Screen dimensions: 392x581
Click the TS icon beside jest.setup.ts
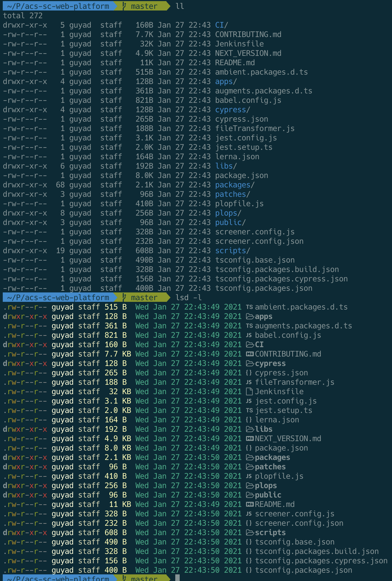[249, 410]
